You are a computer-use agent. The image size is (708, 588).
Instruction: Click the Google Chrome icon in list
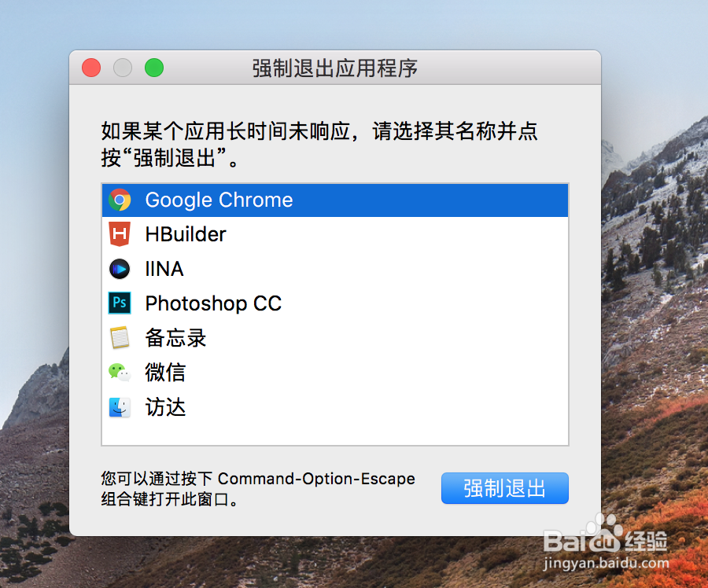(x=120, y=200)
